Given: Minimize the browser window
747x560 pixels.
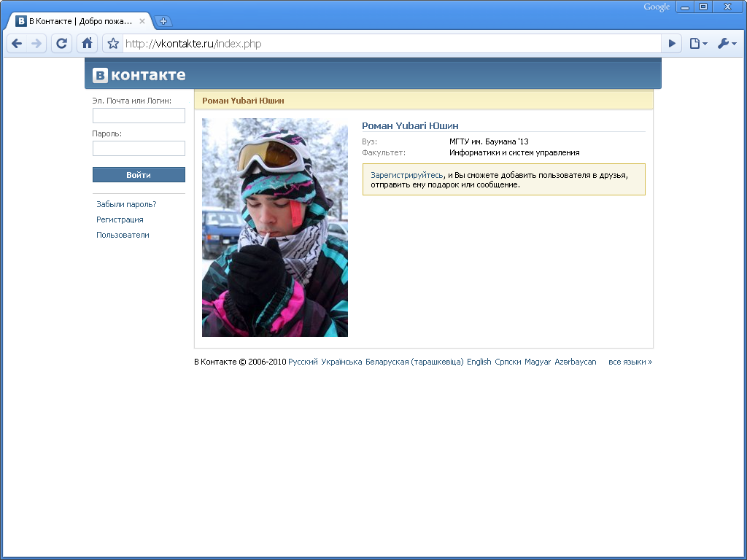Looking at the screenshot, I should click(x=685, y=7).
